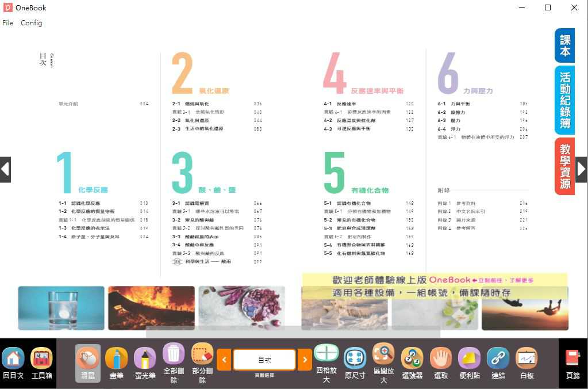The width and height of the screenshot is (588, 389).
Task: Open the File menu
Action: (8, 23)
